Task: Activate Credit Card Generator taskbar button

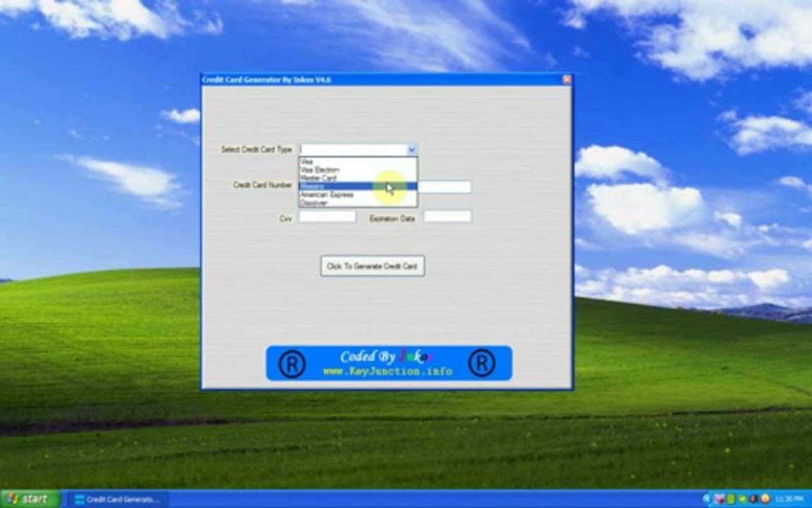Action: (x=118, y=500)
